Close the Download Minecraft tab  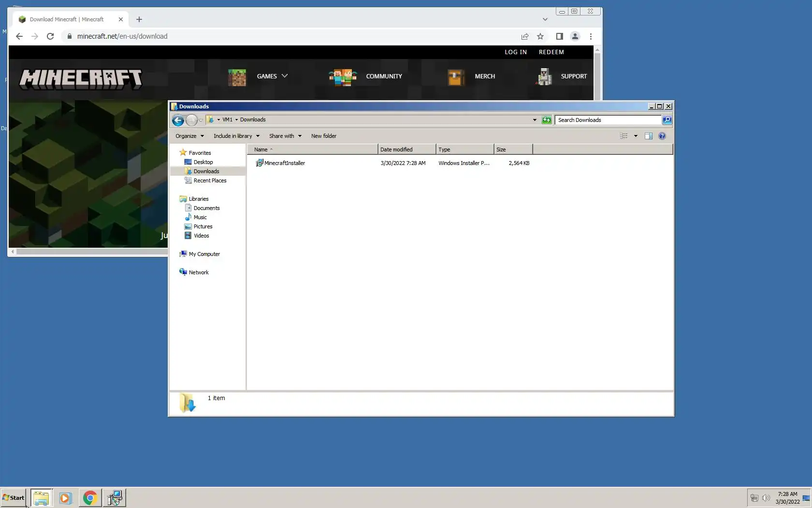[121, 19]
